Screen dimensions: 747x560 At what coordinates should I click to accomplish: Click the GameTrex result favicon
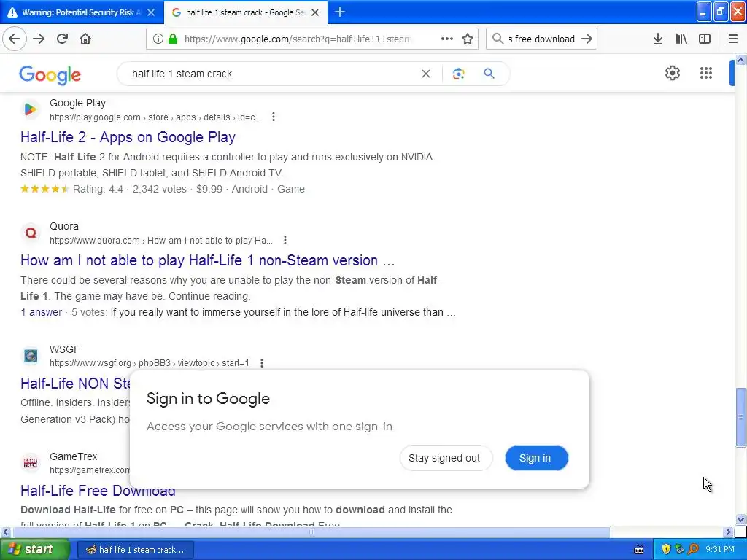tap(31, 463)
